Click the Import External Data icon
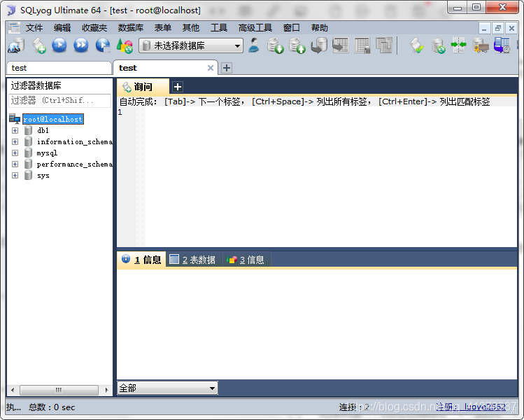Image resolution: width=524 pixels, height=420 pixels. point(276,45)
